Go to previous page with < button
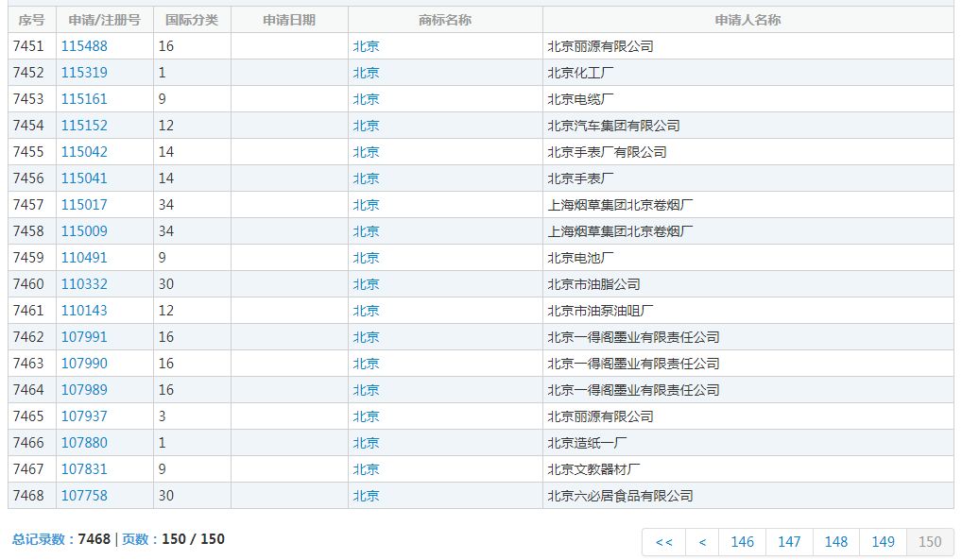 702,542
